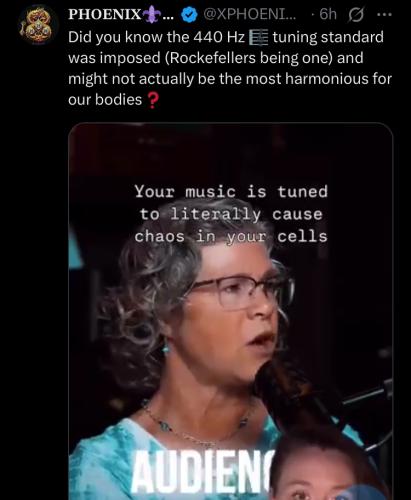Click the tweet text "Rockefellers being one"
411x500 pixels.
(x=251, y=58)
